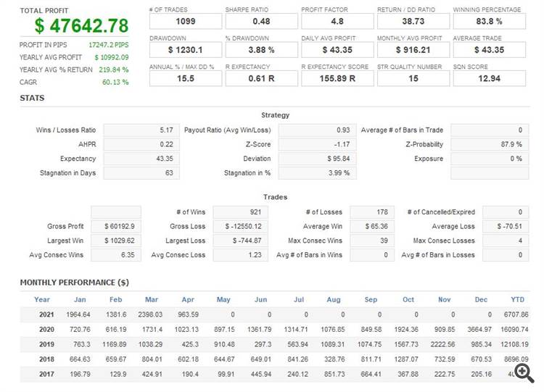544x392 pixels.
Task: Click the R Expectancy Score value 155.89 R
Action: click(337, 78)
